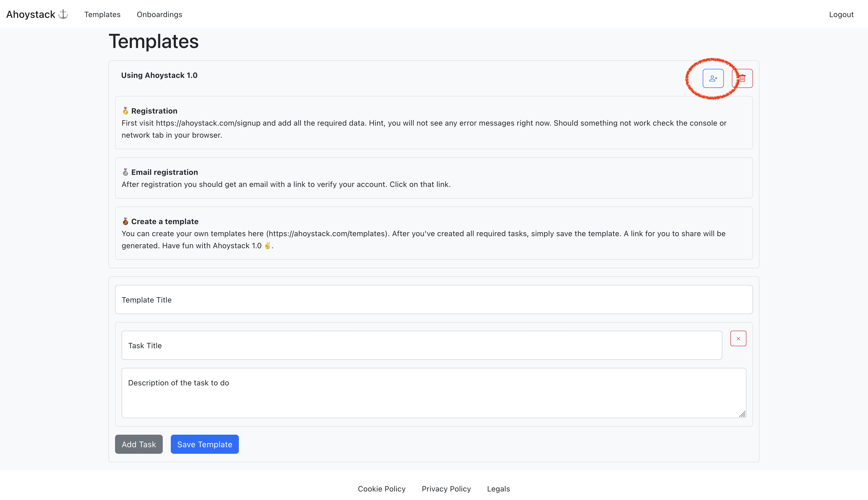
Task: Click the silver medal icon beside Email registration
Action: [x=125, y=172]
